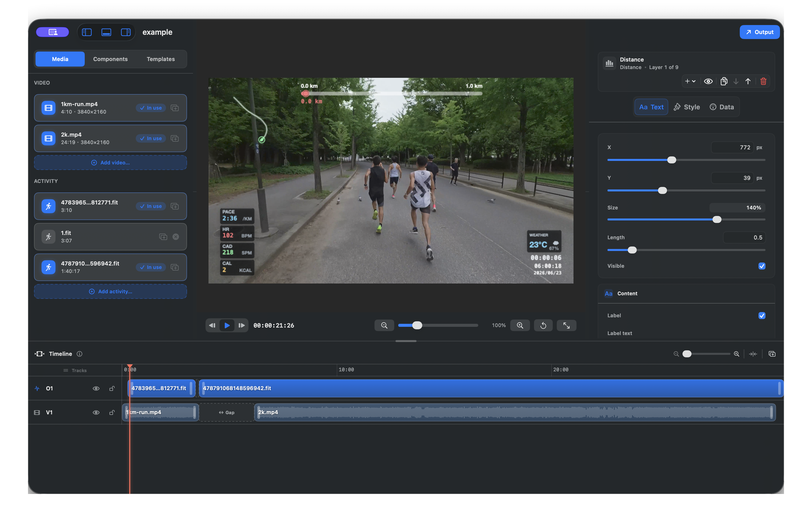Switch to the Components tab
The image size is (812, 531).
pyautogui.click(x=110, y=59)
